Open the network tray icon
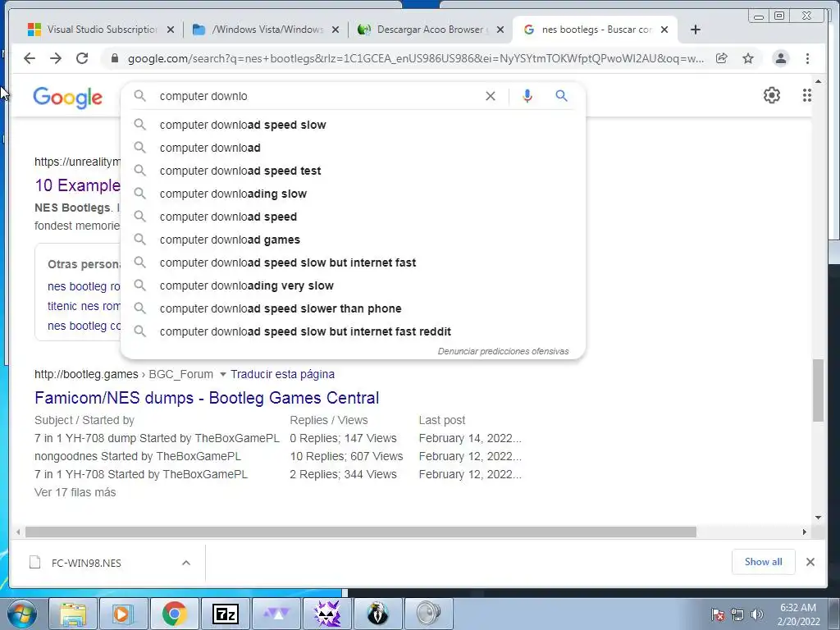Image resolution: width=840 pixels, height=630 pixels. (737, 614)
